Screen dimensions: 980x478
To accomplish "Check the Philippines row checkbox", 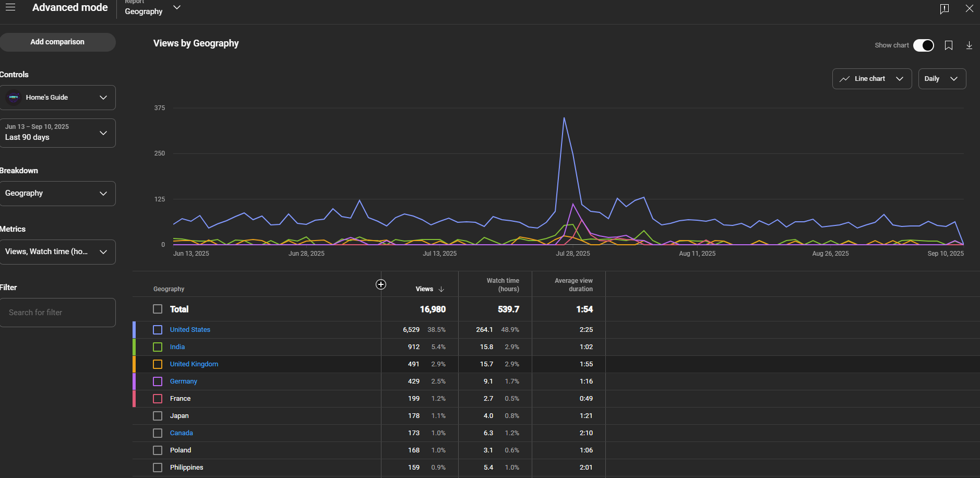I will pos(158,468).
